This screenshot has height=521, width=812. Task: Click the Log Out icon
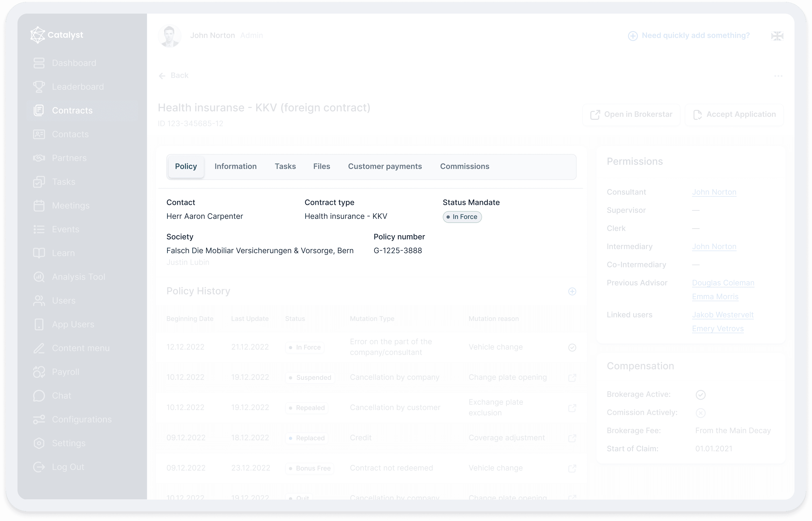(39, 467)
